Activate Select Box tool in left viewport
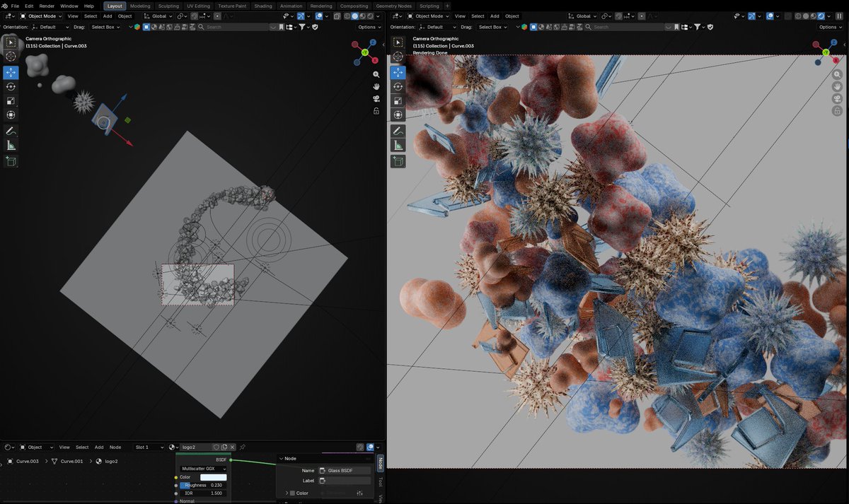Image resolution: width=849 pixels, height=504 pixels. pyautogui.click(x=11, y=42)
